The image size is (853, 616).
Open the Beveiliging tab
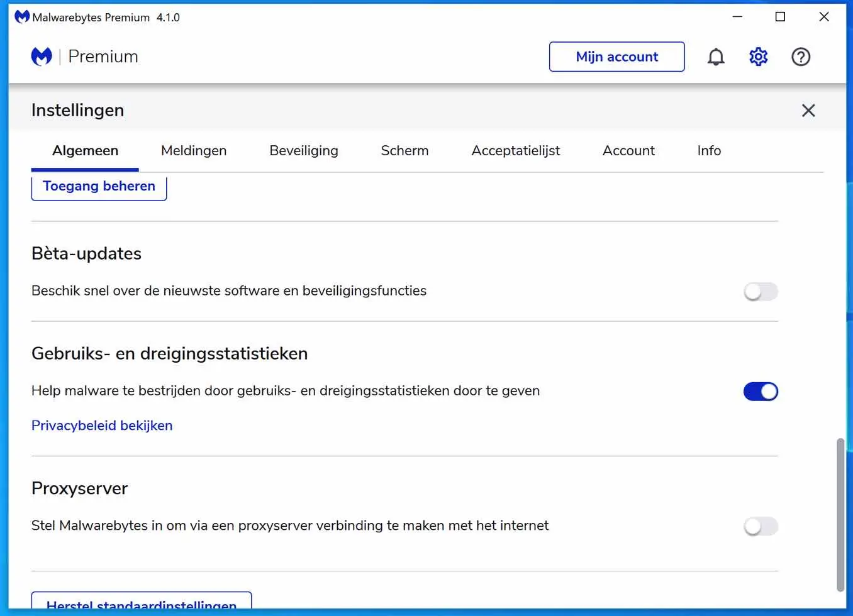pos(304,151)
